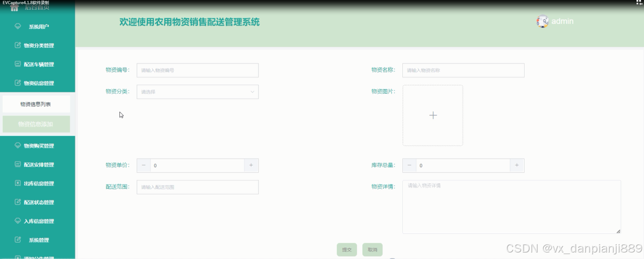
Task: Click the 系统管理 edit icon
Action: coord(18,240)
